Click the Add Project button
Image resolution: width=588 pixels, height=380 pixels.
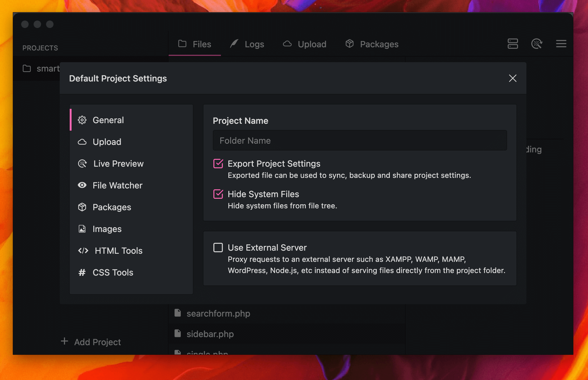click(91, 342)
